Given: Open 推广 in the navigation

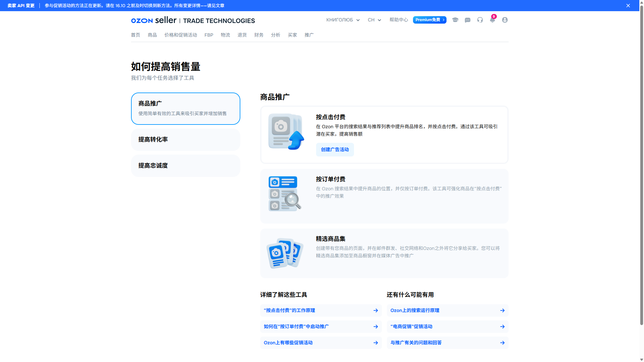Looking at the screenshot, I should pos(309,35).
